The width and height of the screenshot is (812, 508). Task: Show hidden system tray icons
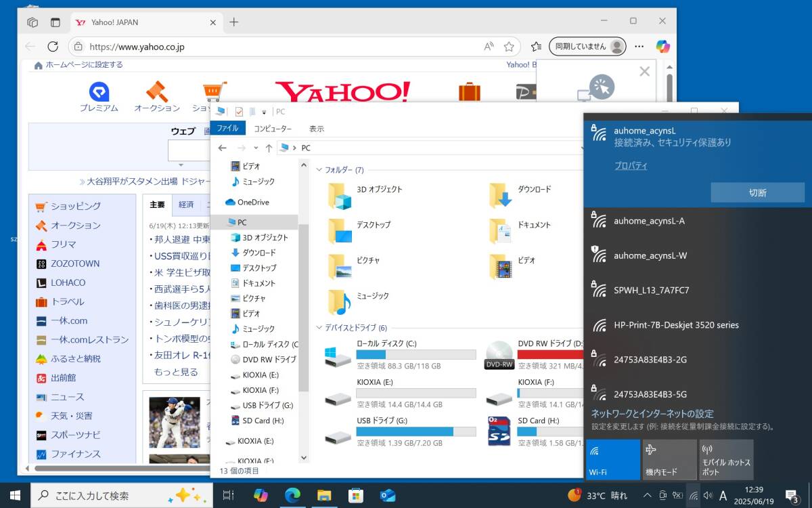[x=648, y=495]
